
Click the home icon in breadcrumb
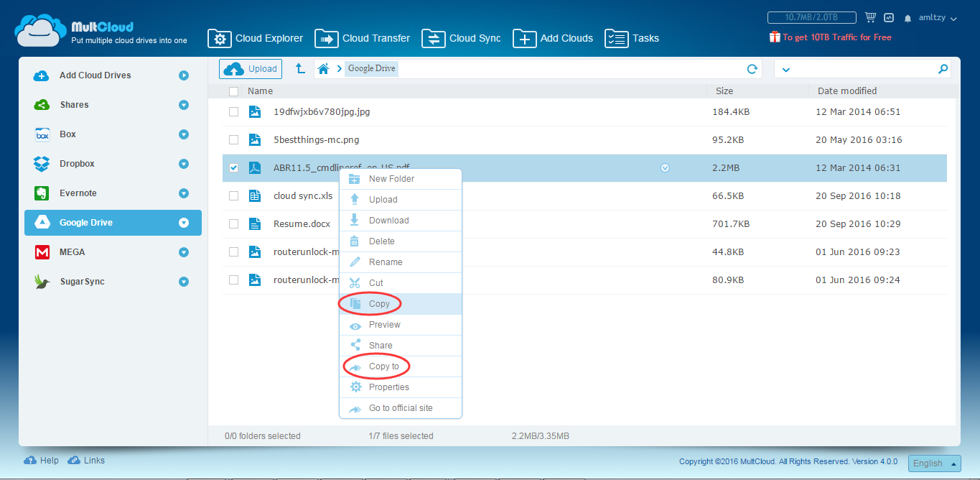[x=323, y=69]
